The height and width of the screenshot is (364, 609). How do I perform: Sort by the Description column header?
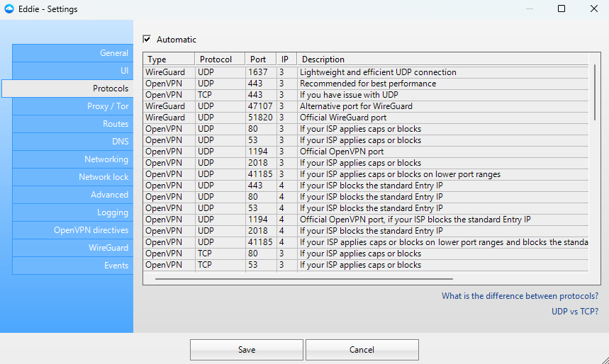(443, 59)
